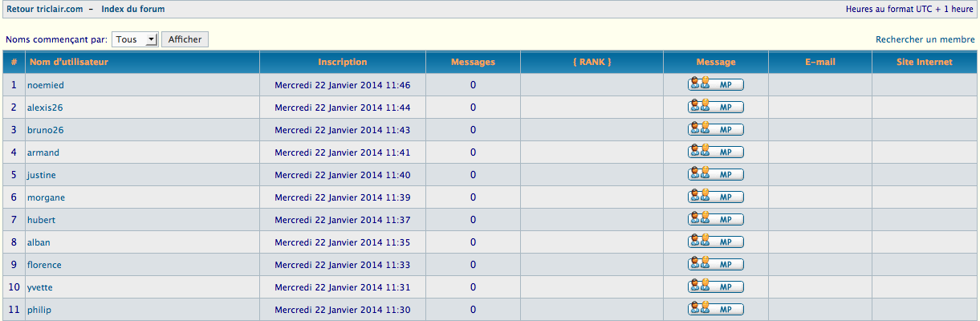
Task: Open private message to armand
Action: pos(715,152)
